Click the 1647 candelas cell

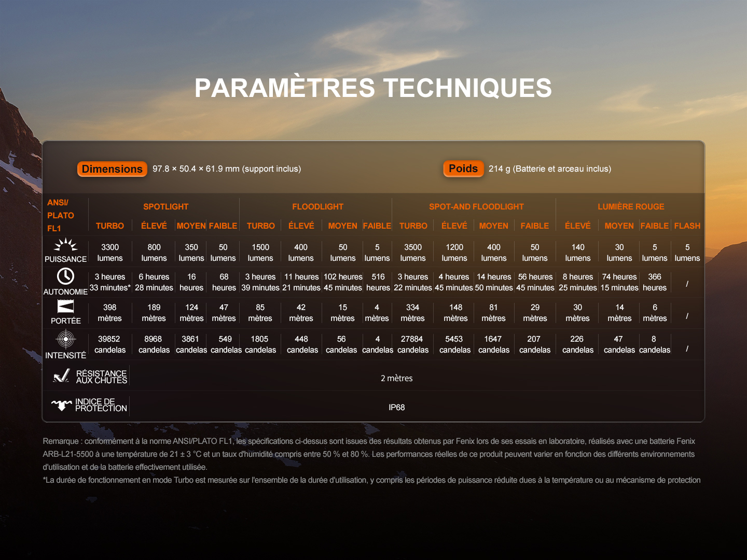[x=493, y=344]
